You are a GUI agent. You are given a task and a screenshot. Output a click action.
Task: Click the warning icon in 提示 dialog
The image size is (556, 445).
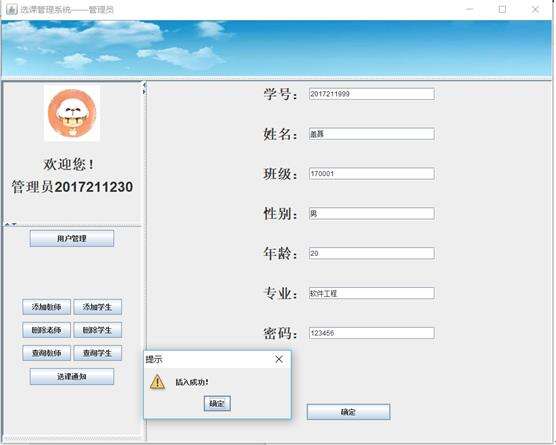click(157, 382)
